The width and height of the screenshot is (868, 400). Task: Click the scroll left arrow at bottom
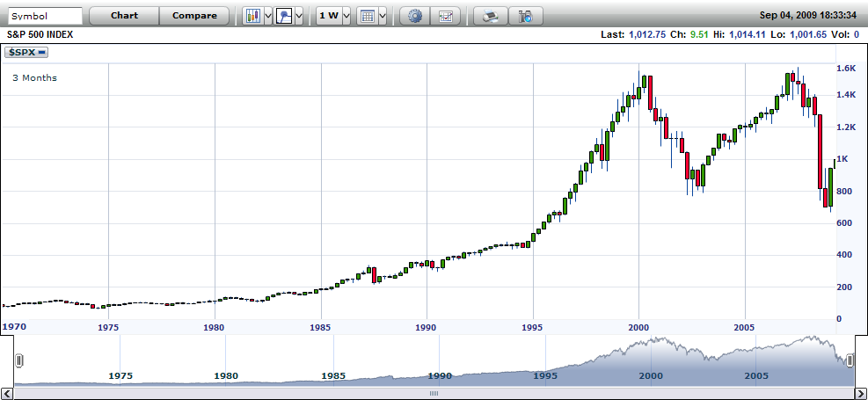click(7, 393)
